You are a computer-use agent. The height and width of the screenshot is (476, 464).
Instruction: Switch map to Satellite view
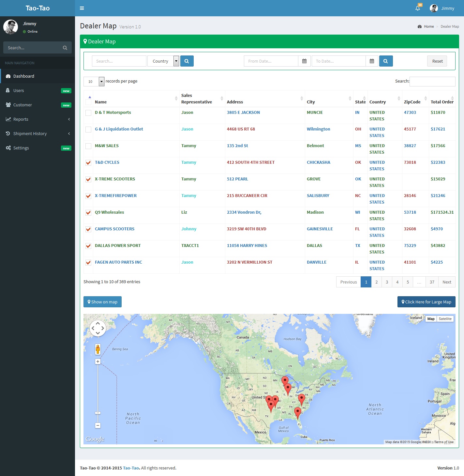(445, 319)
